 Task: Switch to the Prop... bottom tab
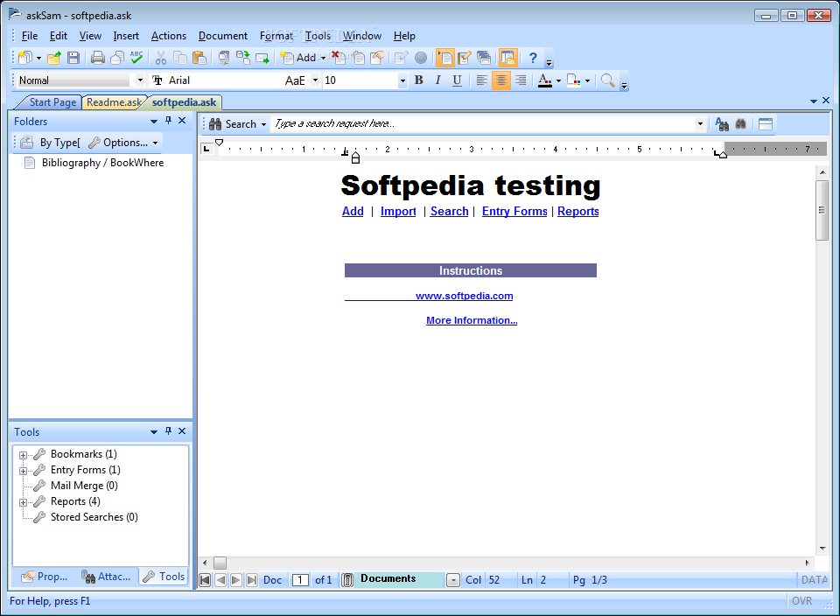point(45,577)
